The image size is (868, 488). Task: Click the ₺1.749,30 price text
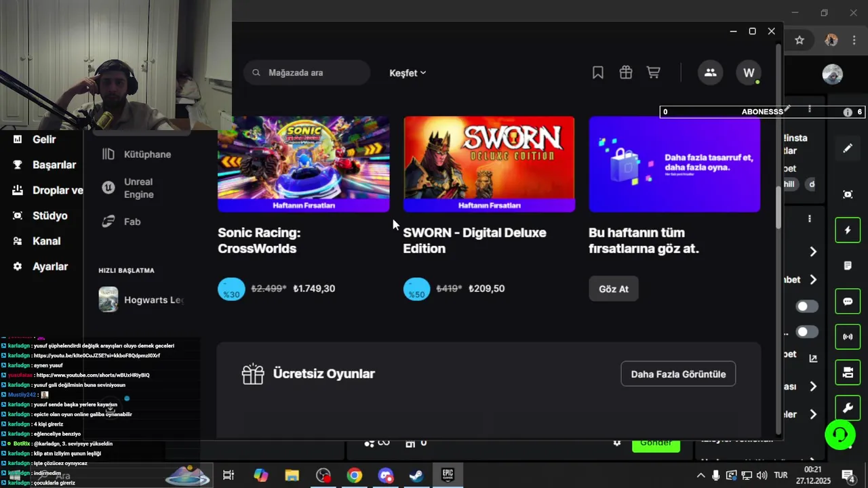coord(314,289)
